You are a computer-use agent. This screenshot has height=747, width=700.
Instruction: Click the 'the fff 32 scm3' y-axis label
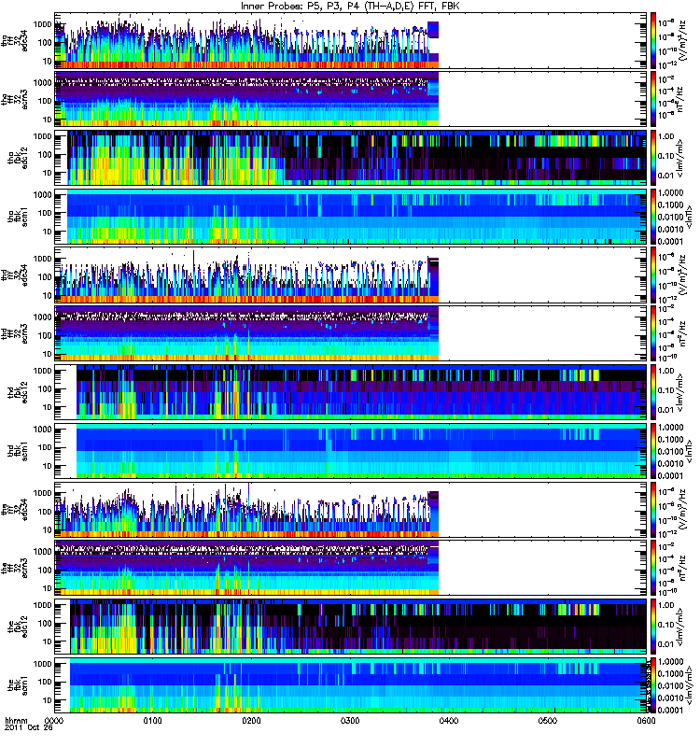[x=14, y=568]
